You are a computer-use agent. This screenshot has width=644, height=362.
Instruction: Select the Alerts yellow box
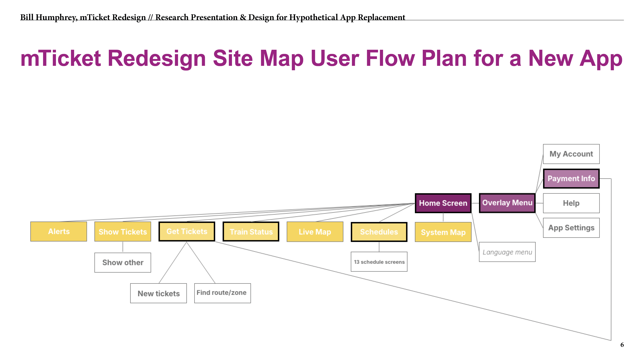[x=59, y=231]
